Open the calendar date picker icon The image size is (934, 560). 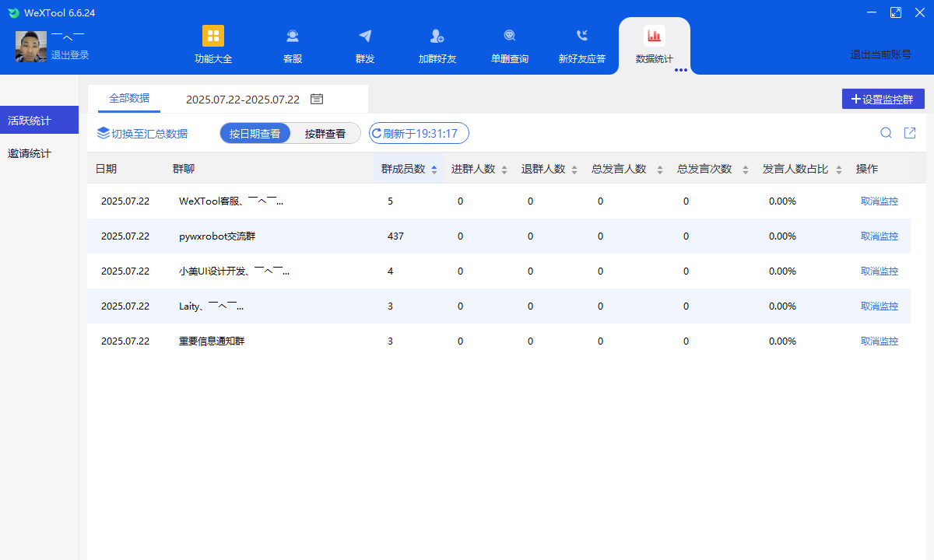point(317,99)
